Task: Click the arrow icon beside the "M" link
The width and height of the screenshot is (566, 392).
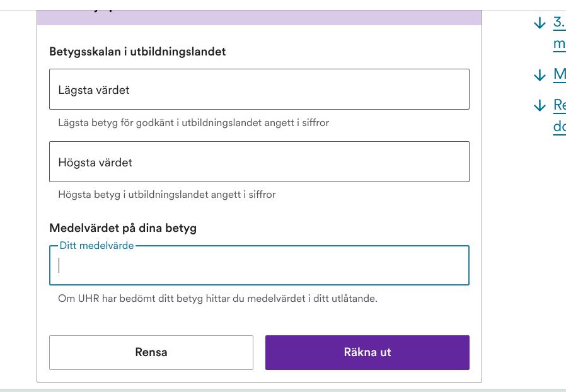Action: click(540, 75)
